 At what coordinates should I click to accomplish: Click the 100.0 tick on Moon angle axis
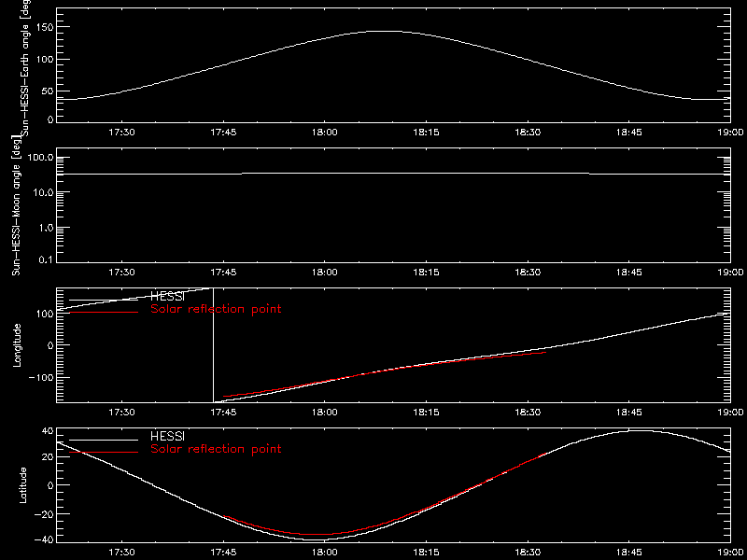point(40,158)
